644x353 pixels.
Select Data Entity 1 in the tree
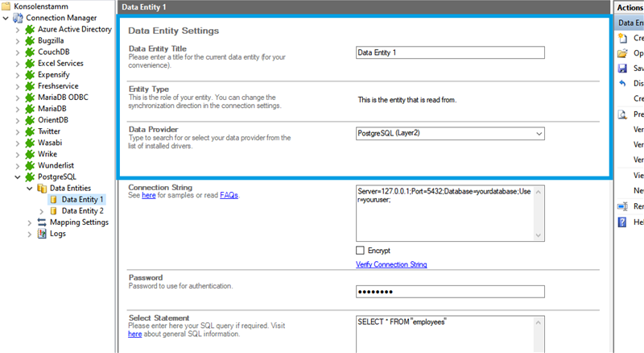(82, 199)
